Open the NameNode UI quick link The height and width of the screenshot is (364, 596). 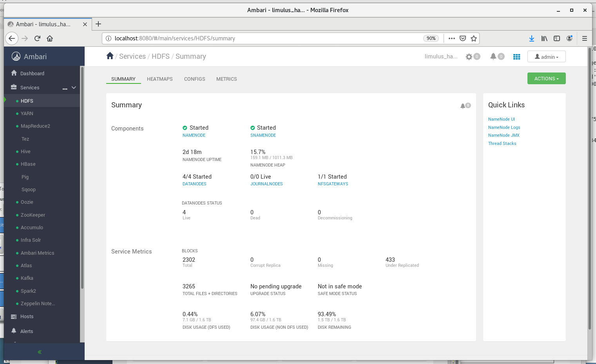pos(501,119)
